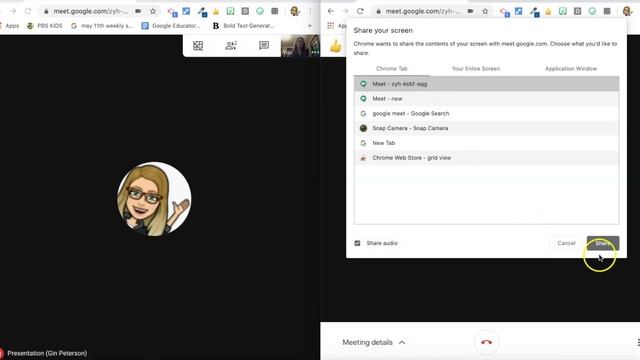
Task: Switch to Your Entire Screen tab
Action: 476,69
